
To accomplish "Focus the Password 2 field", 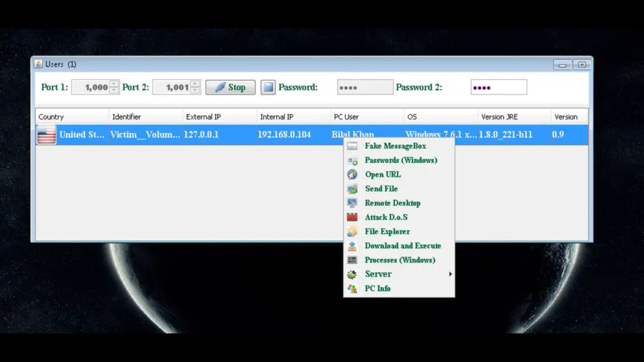I will click(x=499, y=87).
